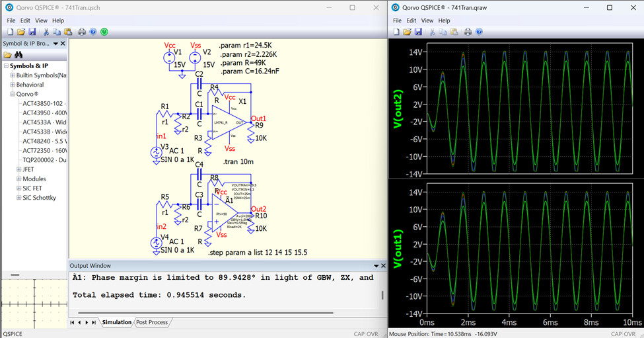Click the green Run Simulation power icon
The height and width of the screenshot is (338, 644).
coord(104,32)
